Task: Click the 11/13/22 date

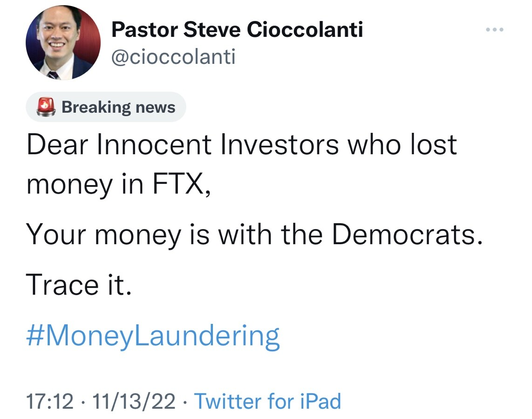Action: point(134,401)
